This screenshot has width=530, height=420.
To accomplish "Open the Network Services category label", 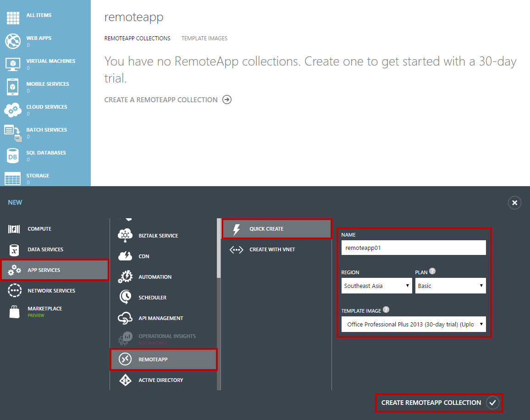I will click(x=51, y=291).
